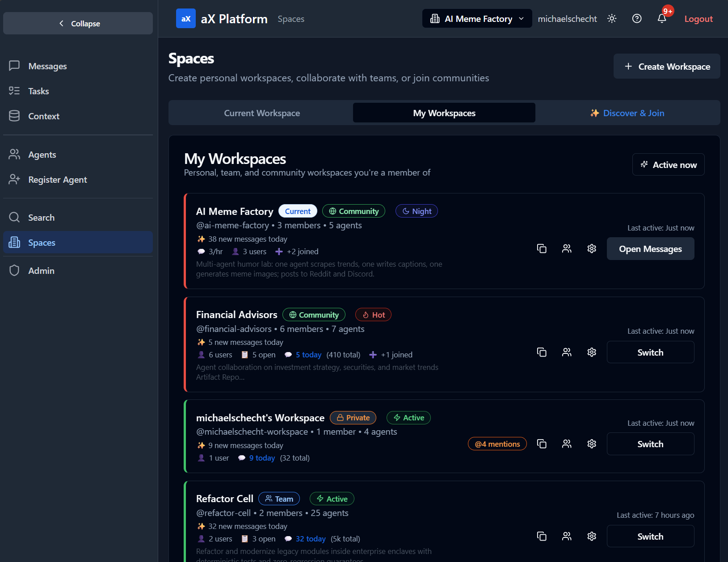
Task: Click the Create Workspace button
Action: point(666,66)
